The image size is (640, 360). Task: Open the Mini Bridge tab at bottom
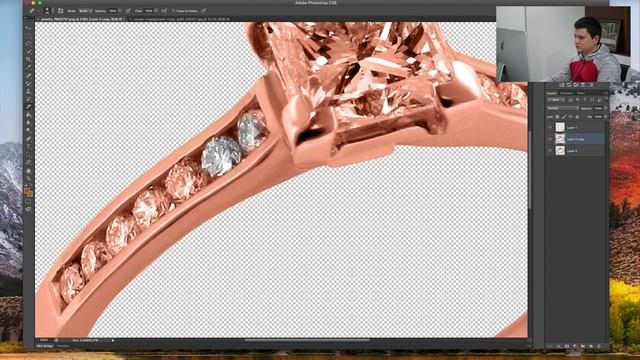point(45,346)
